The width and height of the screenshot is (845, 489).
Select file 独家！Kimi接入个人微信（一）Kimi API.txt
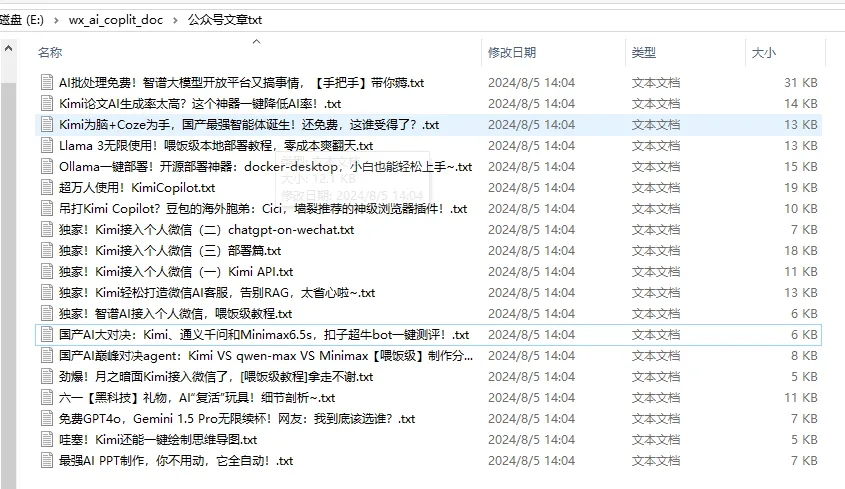(176, 272)
